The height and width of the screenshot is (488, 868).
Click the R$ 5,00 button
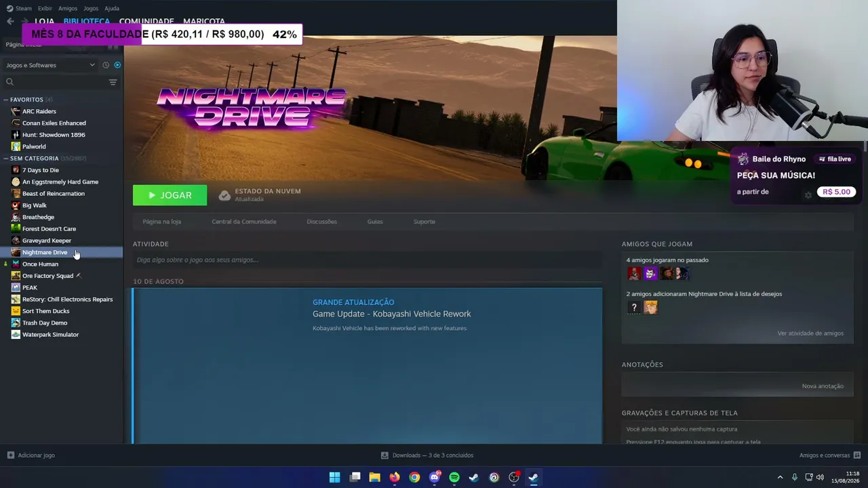click(836, 192)
